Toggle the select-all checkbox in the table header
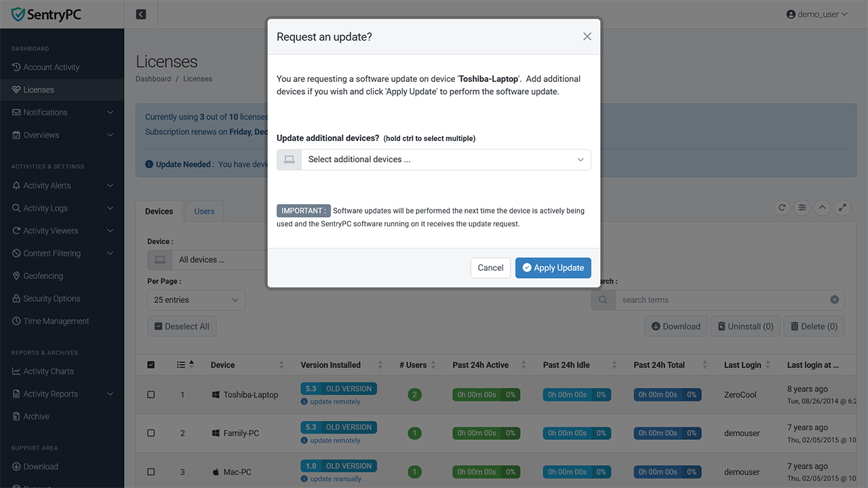 [x=151, y=365]
